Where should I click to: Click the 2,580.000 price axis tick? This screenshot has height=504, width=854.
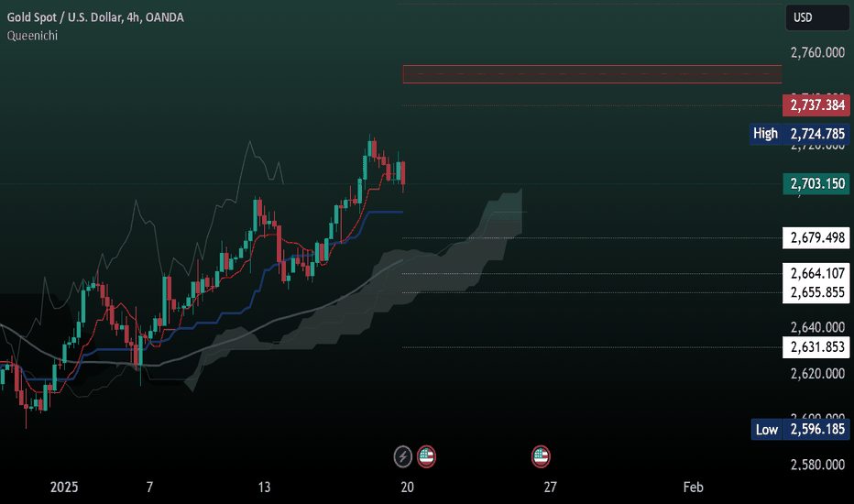point(817,465)
